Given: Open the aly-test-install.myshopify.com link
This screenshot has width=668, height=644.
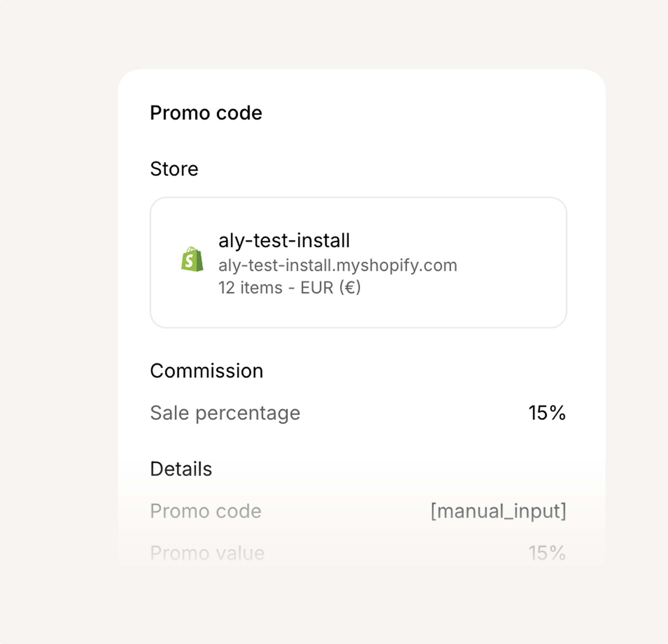Looking at the screenshot, I should 337,266.
